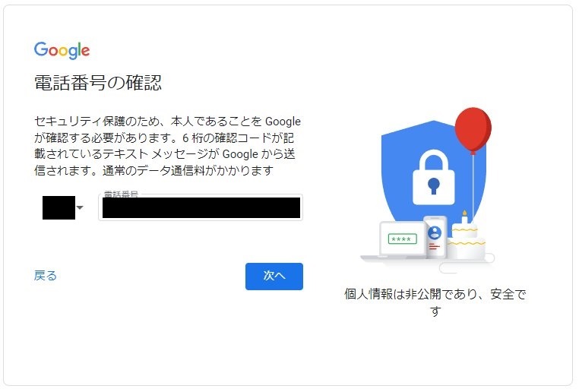This screenshot has height=392, width=579.
Task: Click the Google logo
Action: (62, 51)
